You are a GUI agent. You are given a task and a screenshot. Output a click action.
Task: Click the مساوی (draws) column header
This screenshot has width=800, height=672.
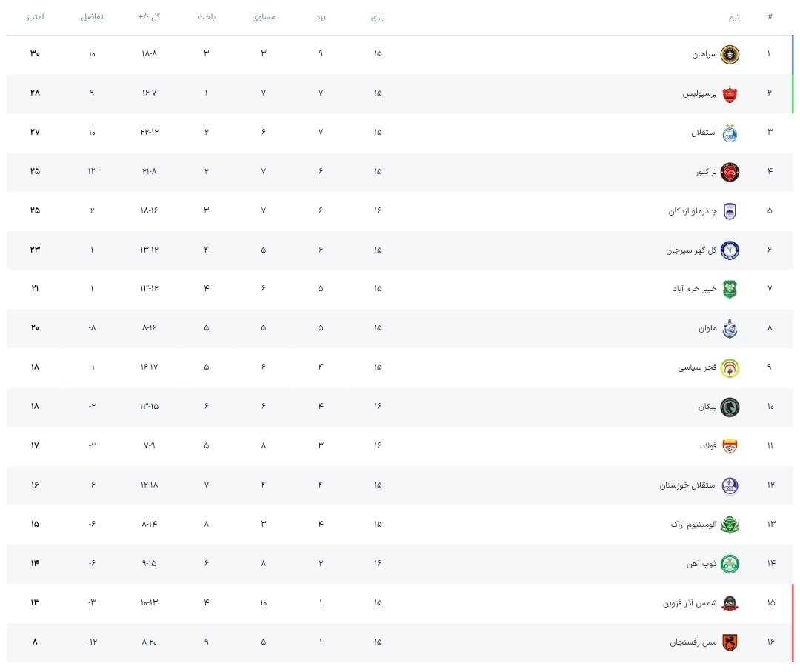pyautogui.click(x=264, y=17)
